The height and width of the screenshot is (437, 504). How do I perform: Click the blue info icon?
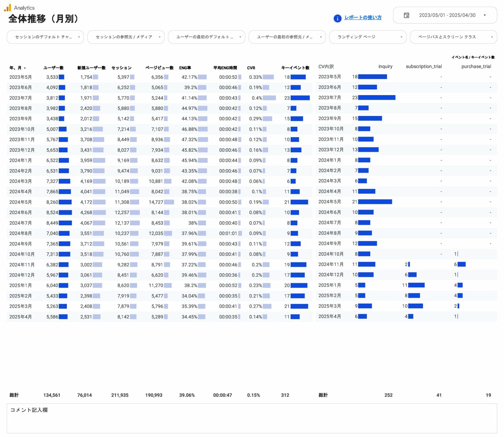pyautogui.click(x=337, y=18)
